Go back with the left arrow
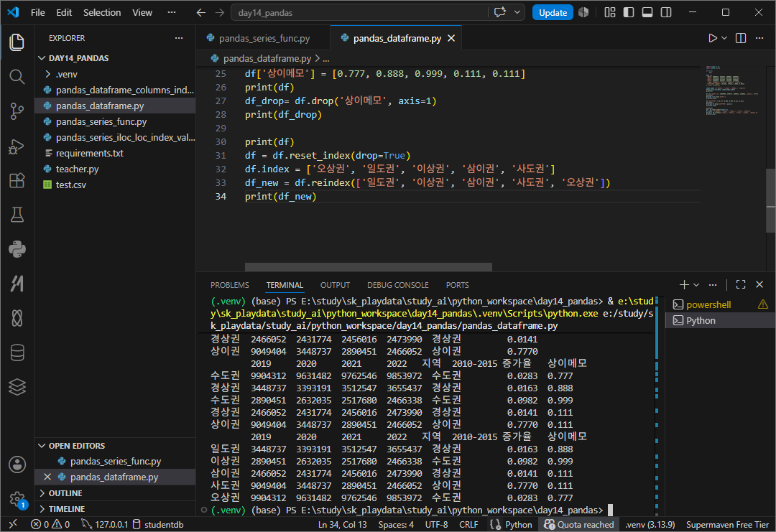The height and width of the screenshot is (532, 776). [x=201, y=12]
